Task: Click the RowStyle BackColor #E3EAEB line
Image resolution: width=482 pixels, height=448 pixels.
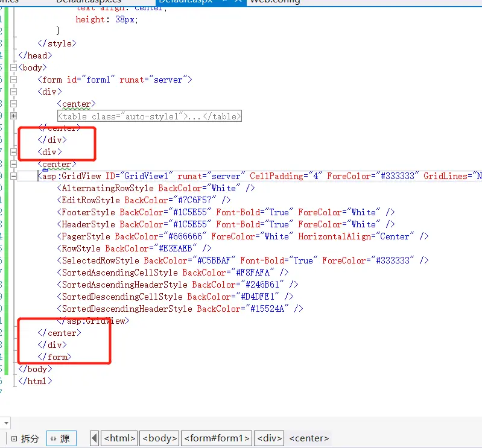Action: (134, 248)
